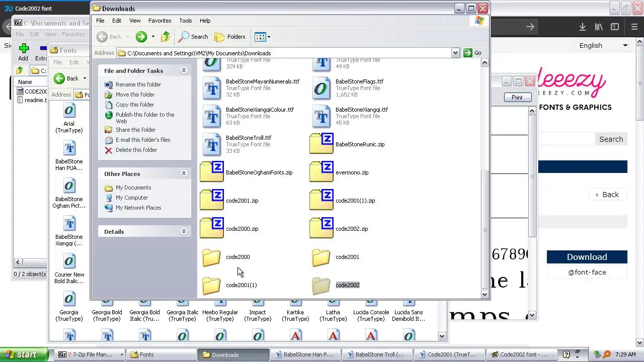Switch to Code2002 font browser taskbar button

point(520,354)
